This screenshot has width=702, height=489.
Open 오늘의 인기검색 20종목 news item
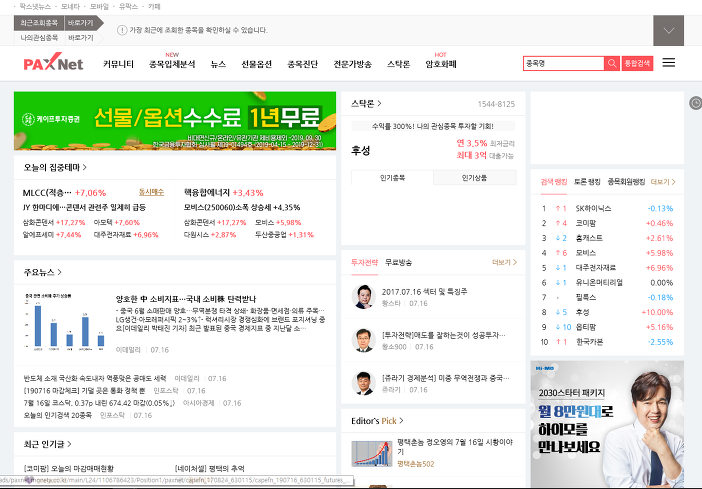pyautogui.click(x=57, y=416)
